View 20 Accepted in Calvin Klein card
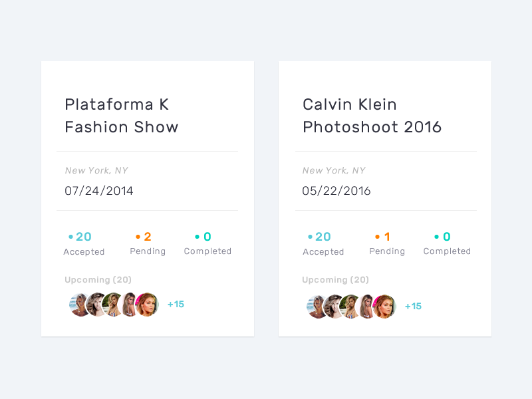This screenshot has width=532, height=399. [323, 243]
